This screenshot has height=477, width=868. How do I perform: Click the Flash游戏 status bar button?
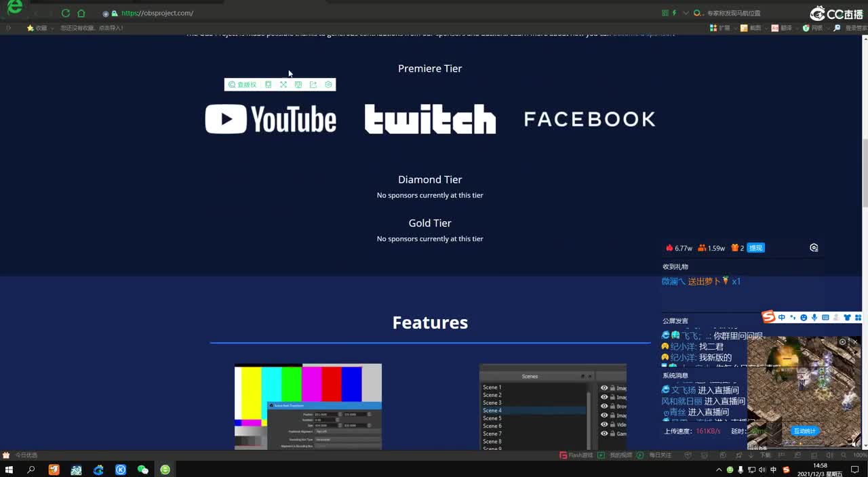click(x=576, y=455)
